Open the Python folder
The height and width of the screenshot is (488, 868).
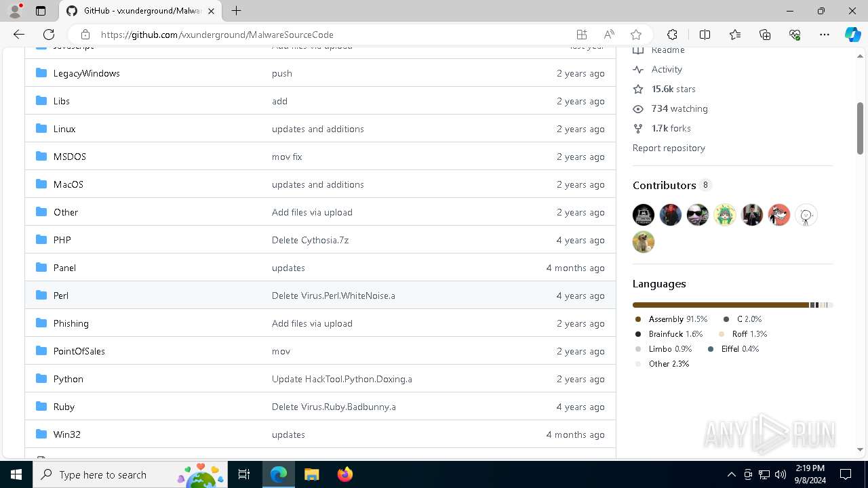click(68, 379)
